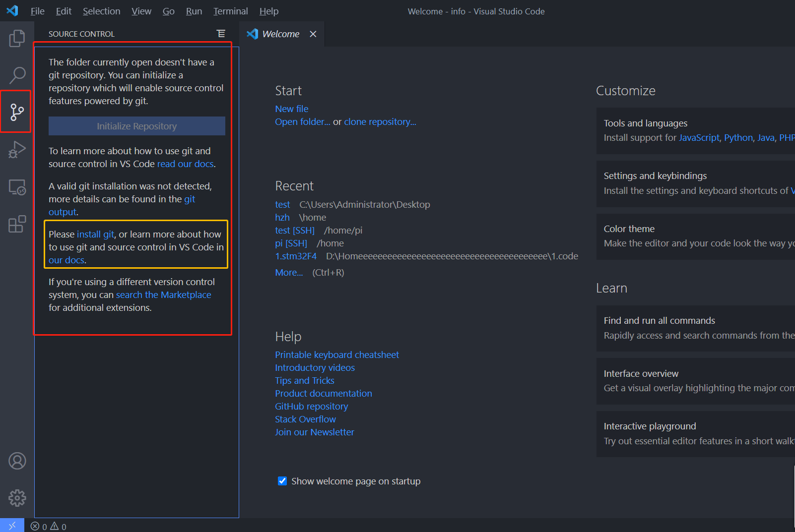The width and height of the screenshot is (795, 532).
Task: Open recent 1.stm32F4 workspace
Action: (296, 256)
